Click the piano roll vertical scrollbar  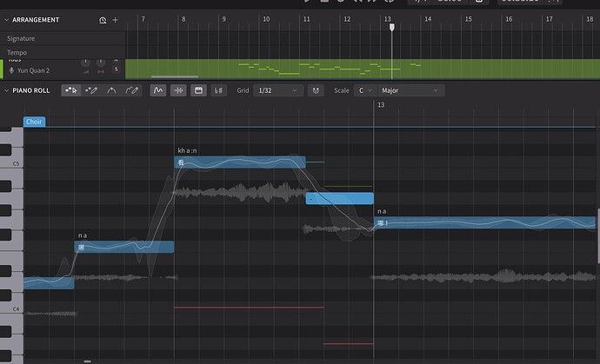tap(598, 236)
